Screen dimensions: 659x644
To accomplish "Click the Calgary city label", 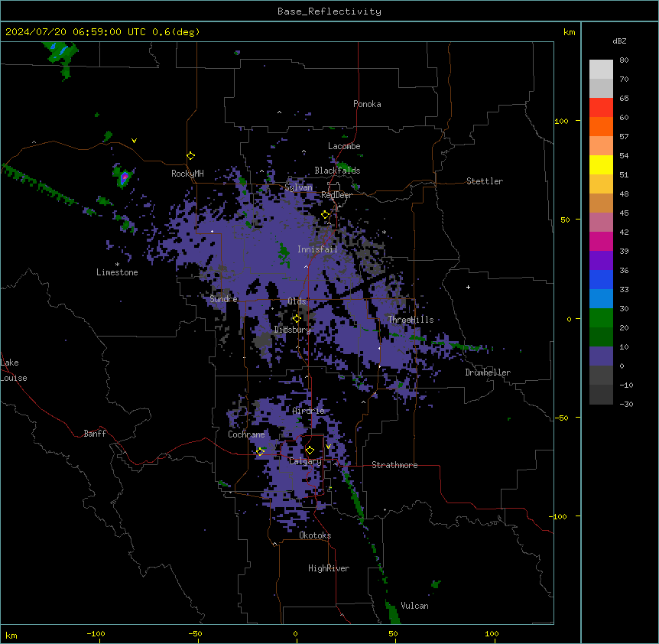I will click(x=305, y=461).
